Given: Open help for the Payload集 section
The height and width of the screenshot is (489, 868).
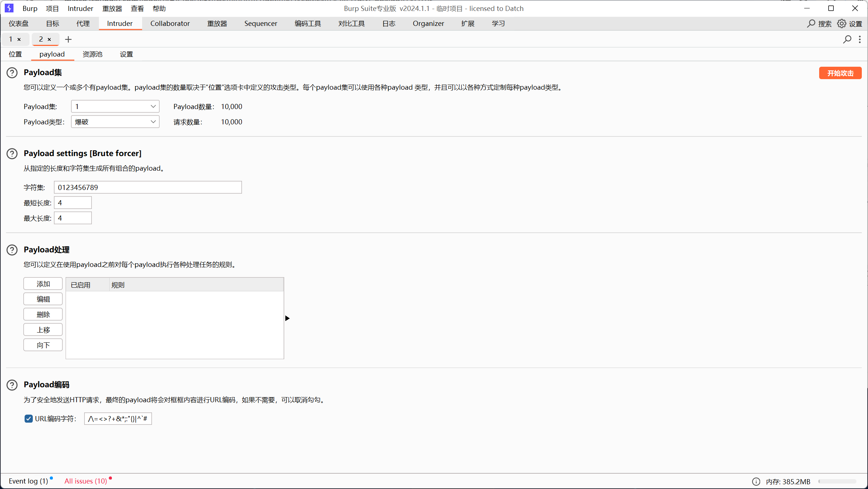Looking at the screenshot, I should [x=12, y=73].
